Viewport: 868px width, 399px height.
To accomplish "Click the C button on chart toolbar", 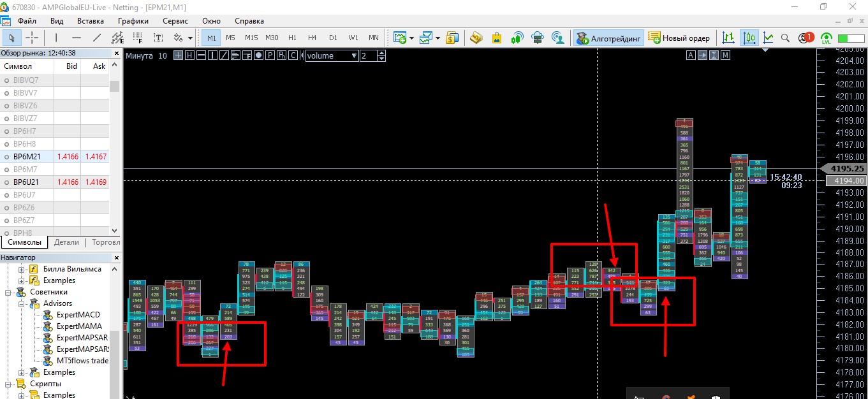I will (x=293, y=55).
